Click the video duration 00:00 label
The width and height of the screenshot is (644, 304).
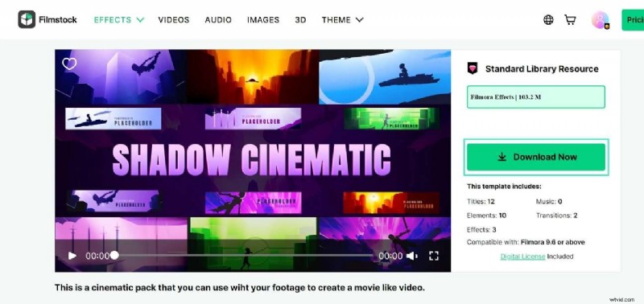coord(390,256)
